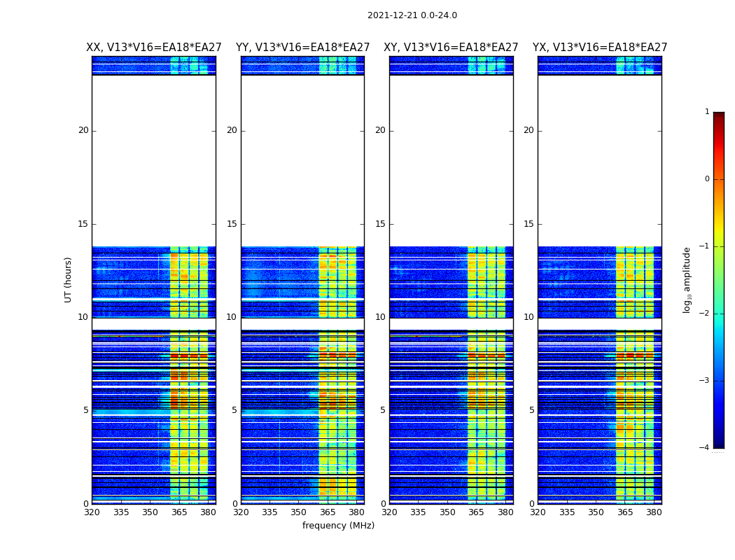This screenshot has height=560, width=735.
Task: Click the YY panel title text
Action: (x=302, y=48)
